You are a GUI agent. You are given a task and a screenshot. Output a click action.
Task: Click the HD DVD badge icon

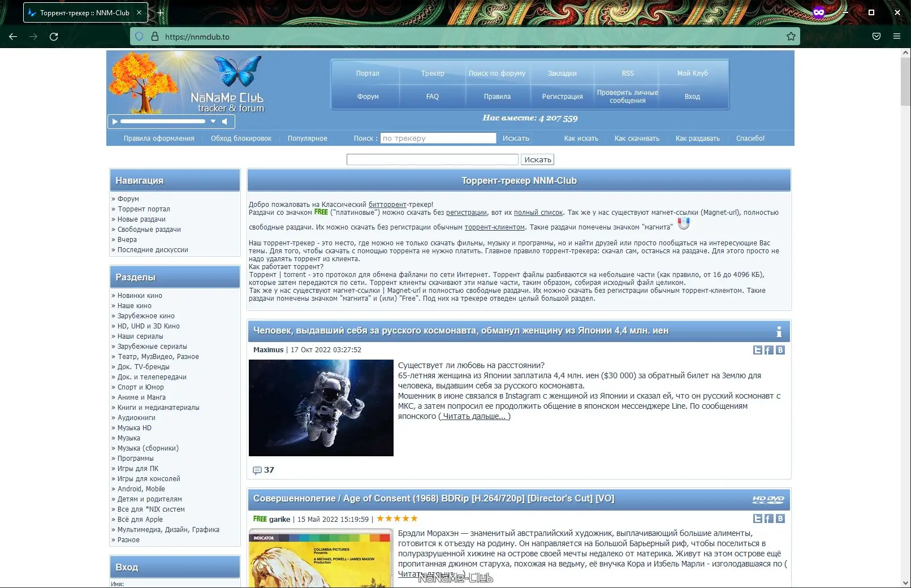768,499
